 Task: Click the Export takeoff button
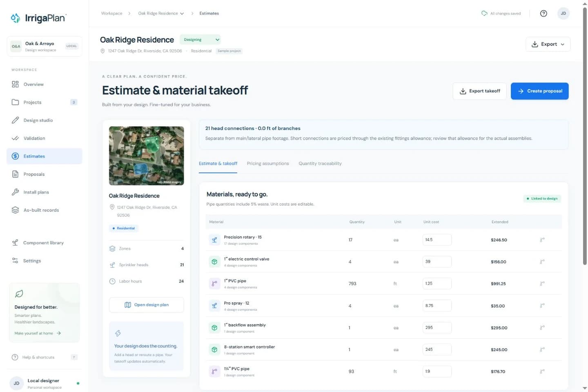pos(480,91)
